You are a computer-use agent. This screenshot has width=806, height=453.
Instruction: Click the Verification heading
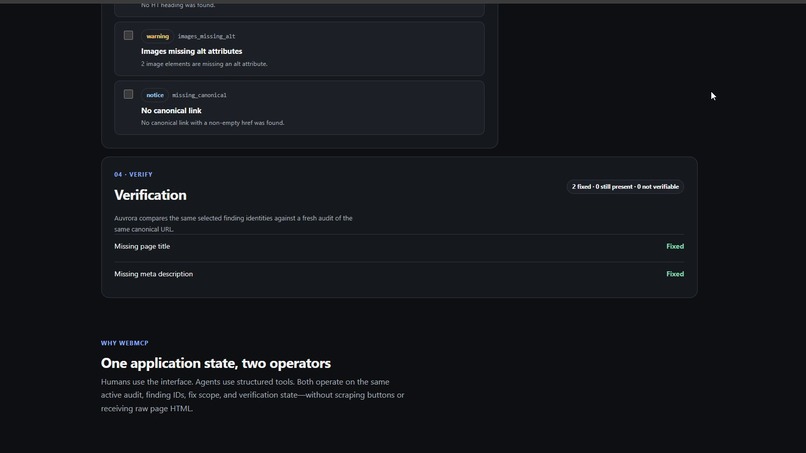click(x=150, y=195)
